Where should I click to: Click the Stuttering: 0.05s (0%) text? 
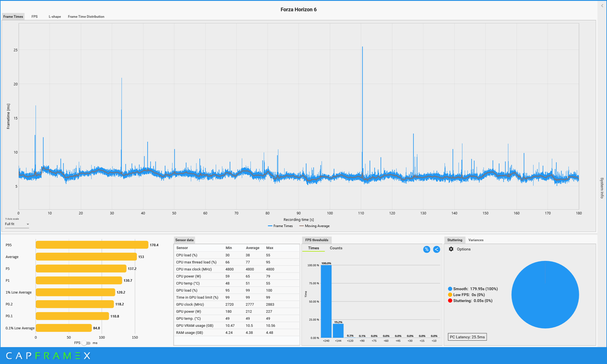(473, 301)
